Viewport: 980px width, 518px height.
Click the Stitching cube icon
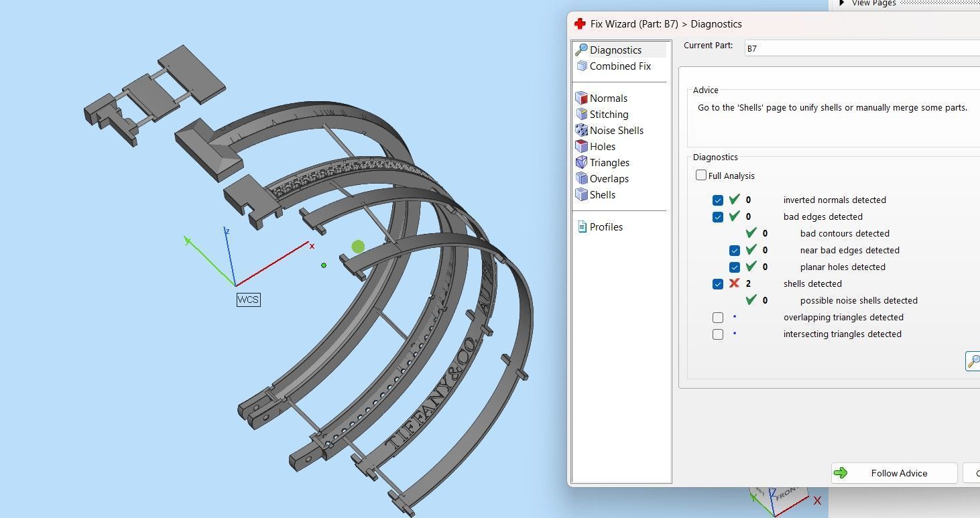pos(581,114)
